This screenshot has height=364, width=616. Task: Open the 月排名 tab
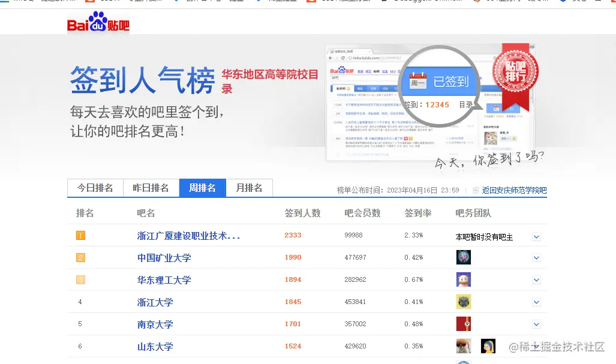coord(249,188)
